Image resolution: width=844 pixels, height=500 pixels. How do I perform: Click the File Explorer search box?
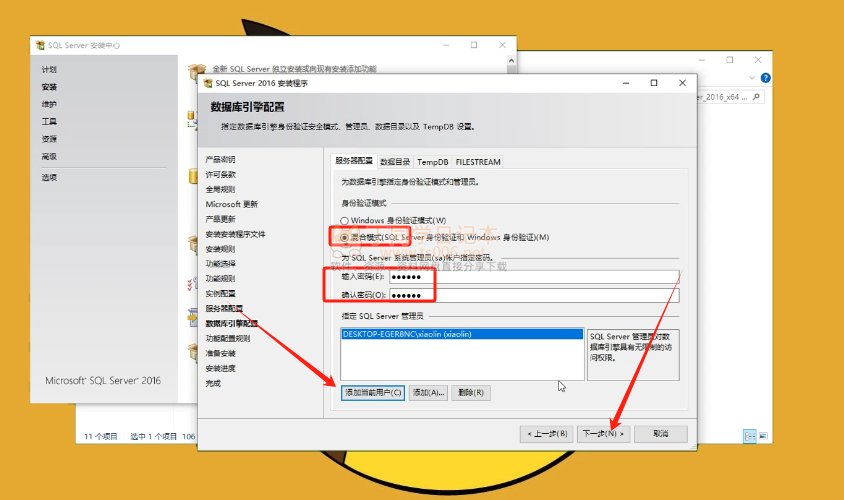point(730,97)
